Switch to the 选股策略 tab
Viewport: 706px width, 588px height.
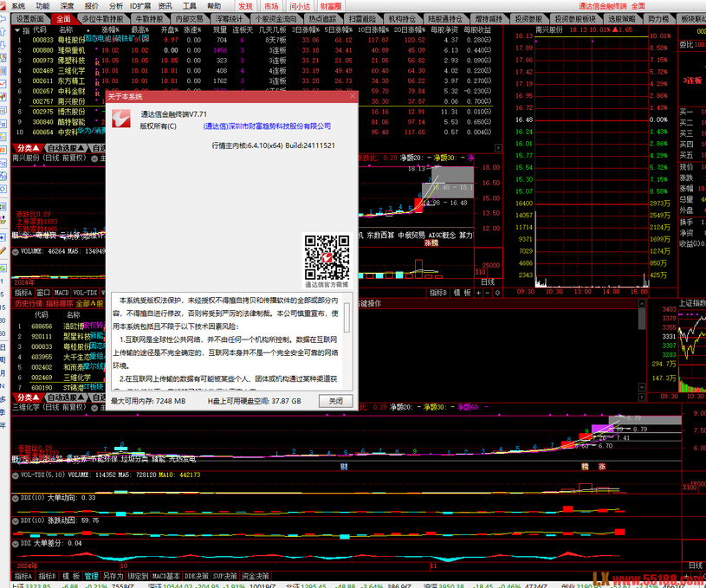click(621, 19)
